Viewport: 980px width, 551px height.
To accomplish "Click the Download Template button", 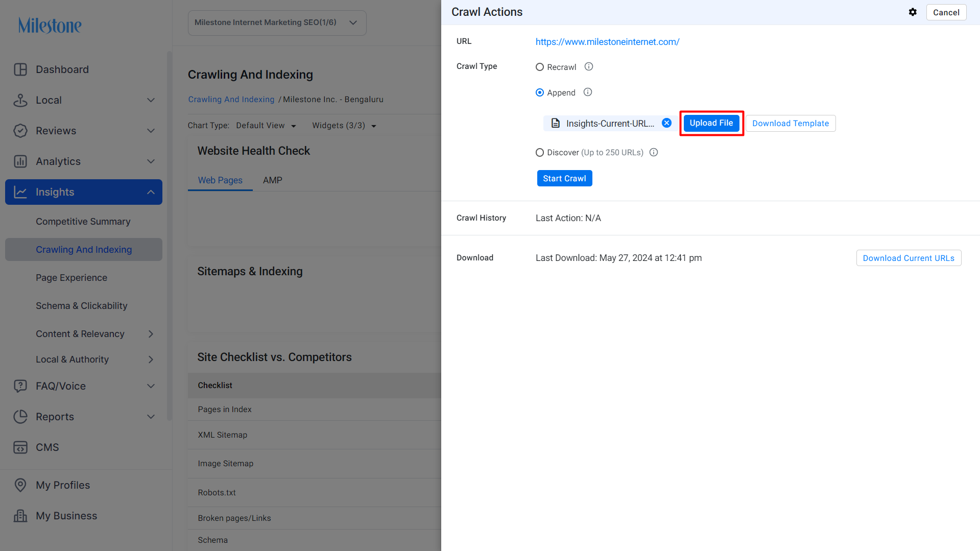I will pos(791,123).
